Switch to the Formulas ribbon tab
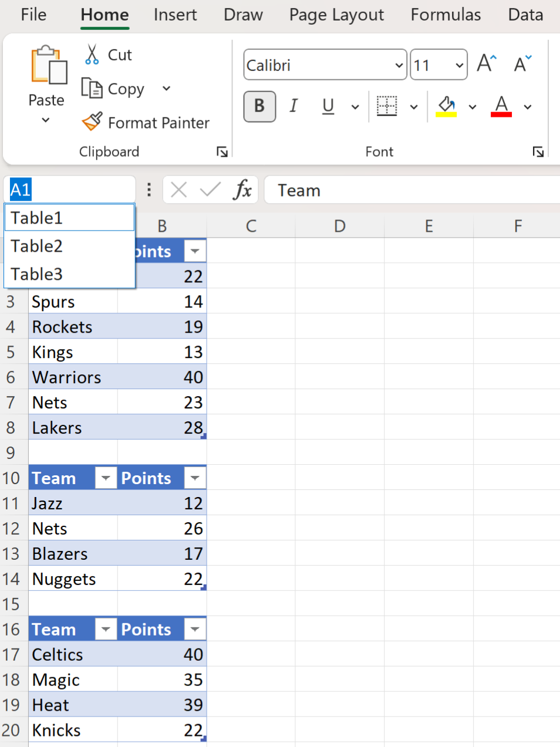The width and height of the screenshot is (560, 747). [446, 15]
